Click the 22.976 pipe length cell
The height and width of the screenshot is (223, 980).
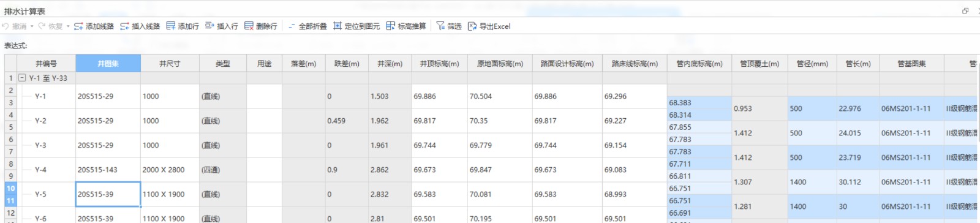coord(858,108)
